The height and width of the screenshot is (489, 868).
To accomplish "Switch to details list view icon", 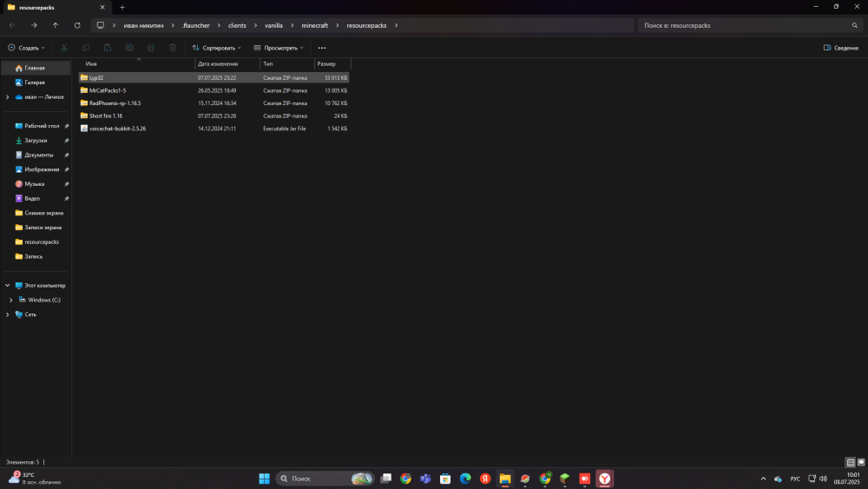I will (851, 462).
